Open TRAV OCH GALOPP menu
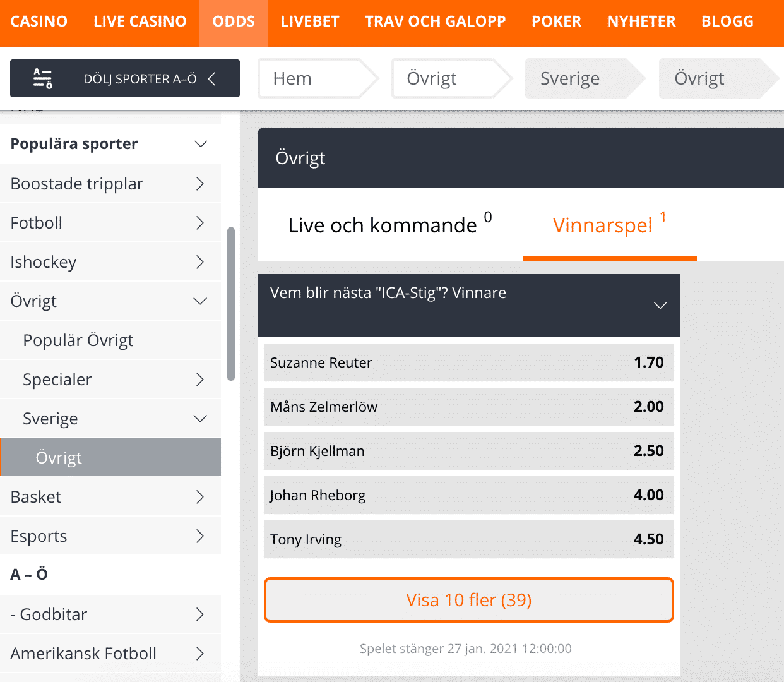The height and width of the screenshot is (682, 784). pos(436,21)
